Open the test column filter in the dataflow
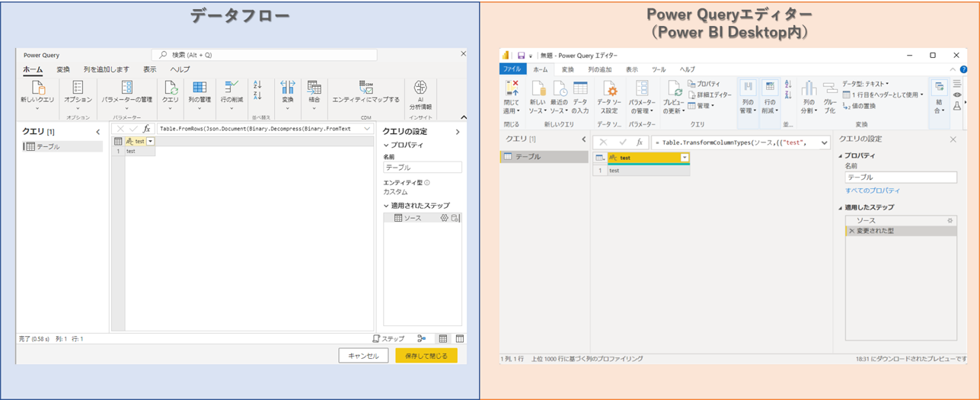Image resolution: width=980 pixels, height=400 pixels. pos(151,141)
